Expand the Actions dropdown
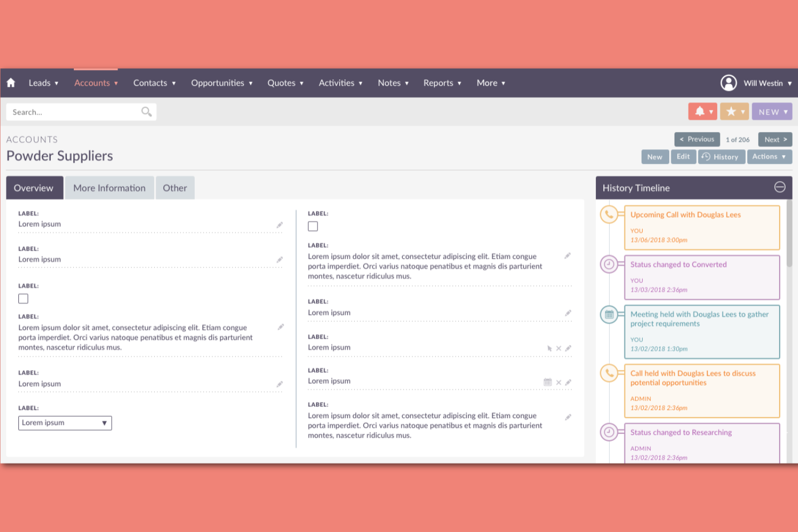The height and width of the screenshot is (532, 798). tap(769, 156)
